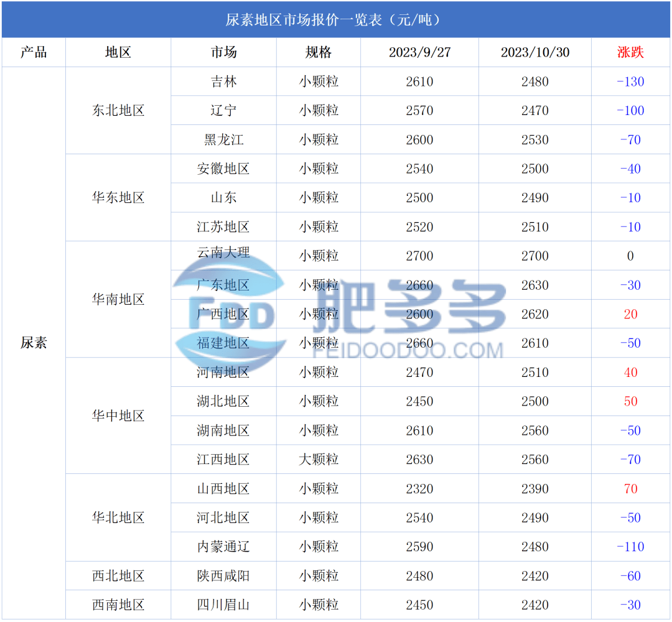Click the 四川眉山 market cell
672x622 pixels.
(x=223, y=605)
